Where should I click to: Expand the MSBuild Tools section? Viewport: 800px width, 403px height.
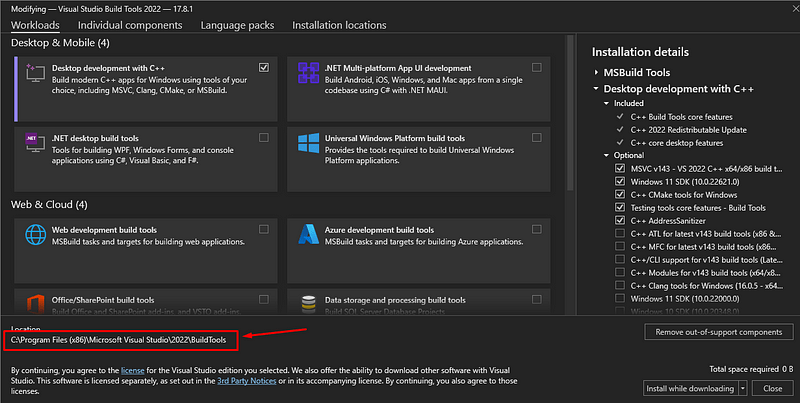[x=596, y=72]
